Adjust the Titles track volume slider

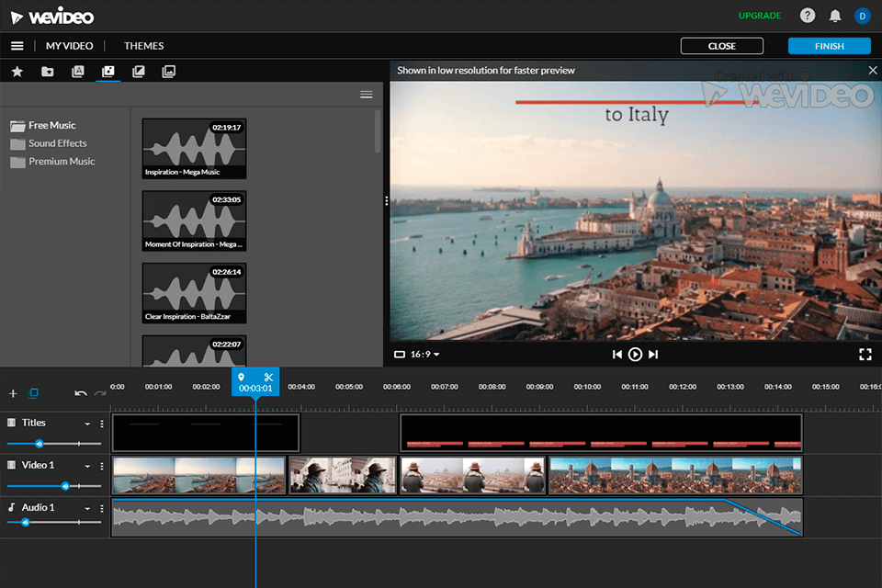(39, 444)
